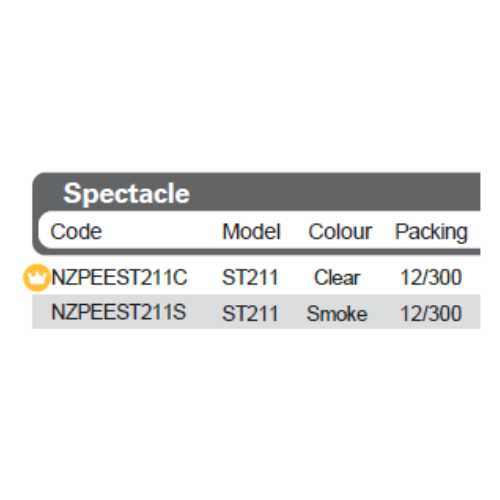
Task: Select the Clear colour cell
Action: [x=337, y=277]
